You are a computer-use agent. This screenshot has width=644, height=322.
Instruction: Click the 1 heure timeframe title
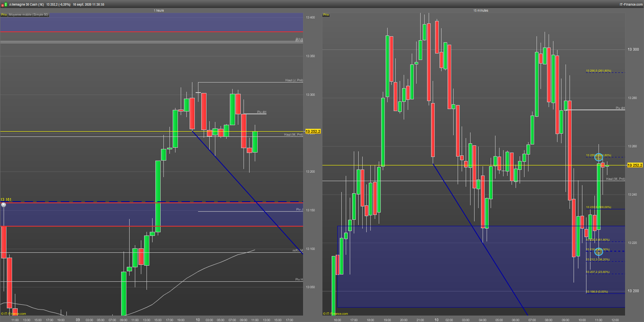tap(159, 10)
